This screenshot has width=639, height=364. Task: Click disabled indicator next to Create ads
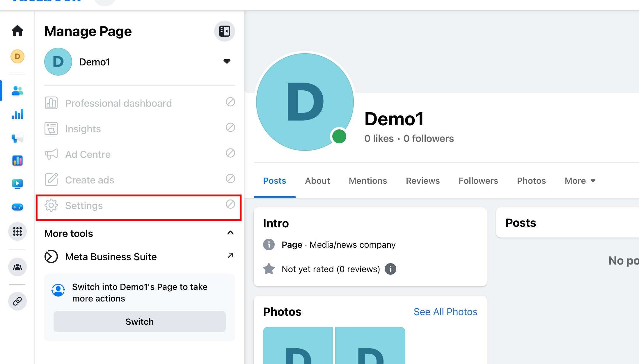tap(230, 179)
